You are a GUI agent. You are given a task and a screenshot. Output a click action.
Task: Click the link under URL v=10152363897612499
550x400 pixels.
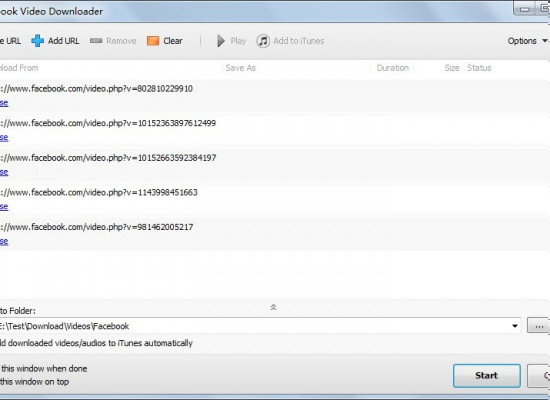click(4, 138)
